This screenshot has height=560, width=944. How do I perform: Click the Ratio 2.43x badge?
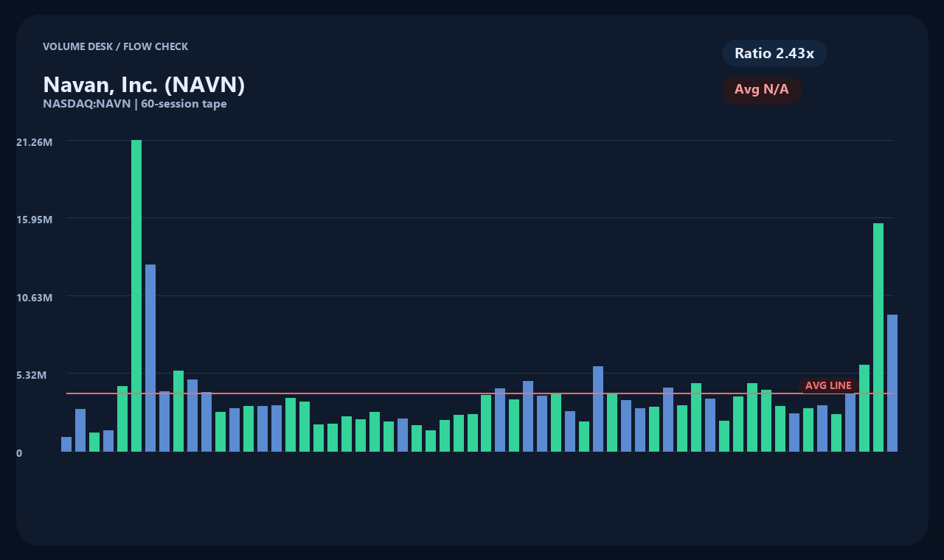(x=774, y=53)
